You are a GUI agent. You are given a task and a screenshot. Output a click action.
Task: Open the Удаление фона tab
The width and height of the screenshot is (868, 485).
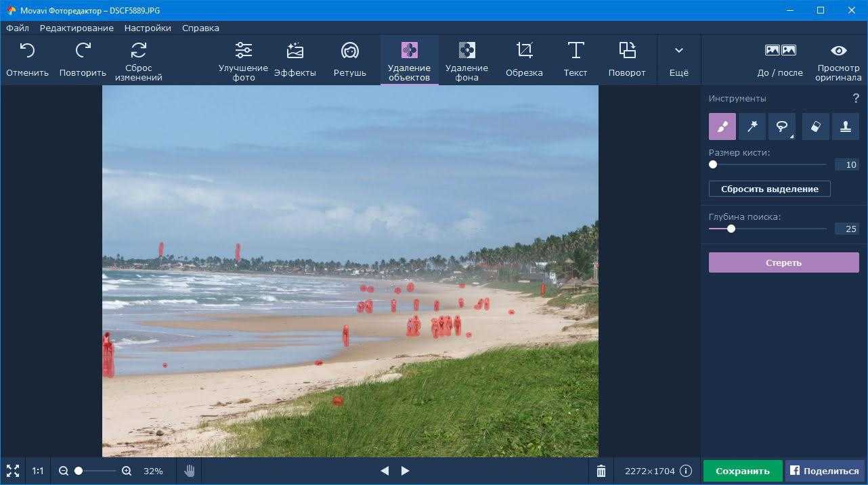point(466,60)
